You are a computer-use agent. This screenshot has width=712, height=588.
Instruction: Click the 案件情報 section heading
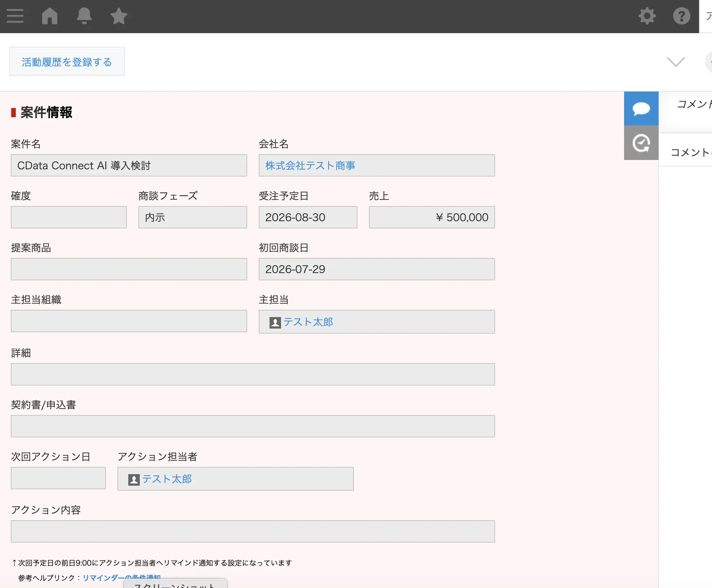point(46,112)
